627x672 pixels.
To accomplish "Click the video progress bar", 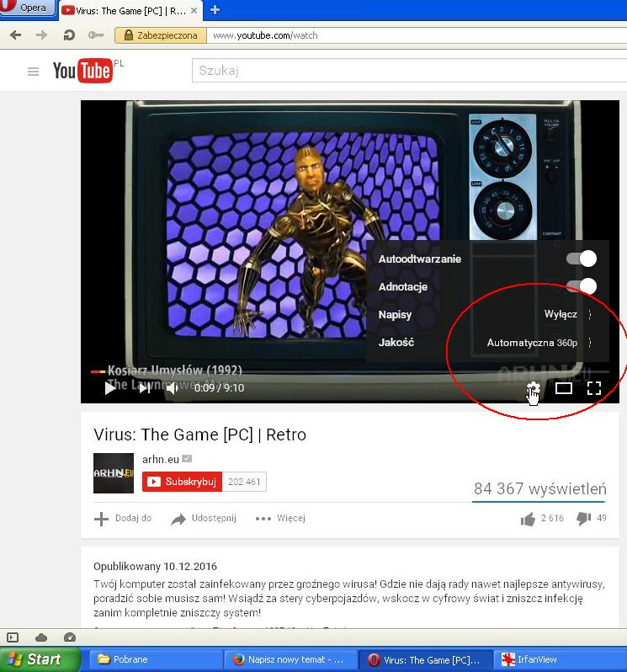I will point(350,371).
